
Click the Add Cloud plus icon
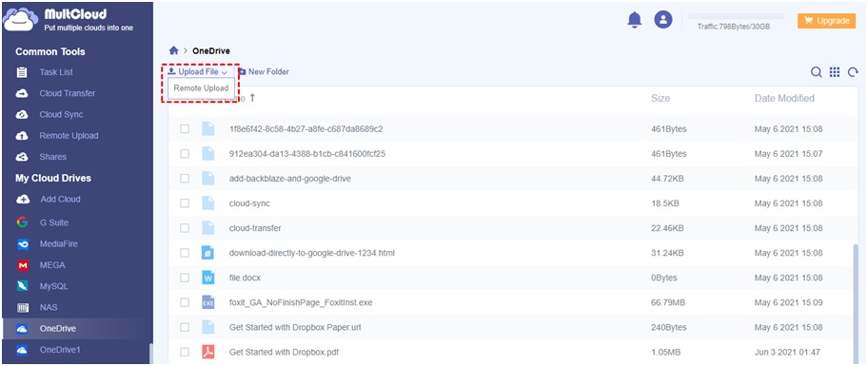tap(23, 199)
